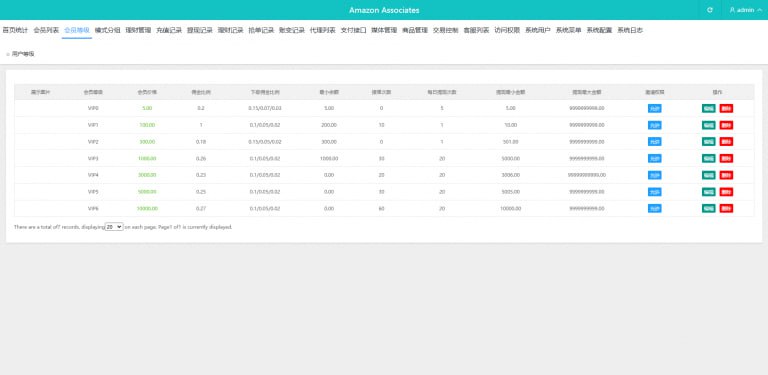Screen dimensions: 768x375
Task: Click the red delete button for VIP5
Action: click(726, 192)
